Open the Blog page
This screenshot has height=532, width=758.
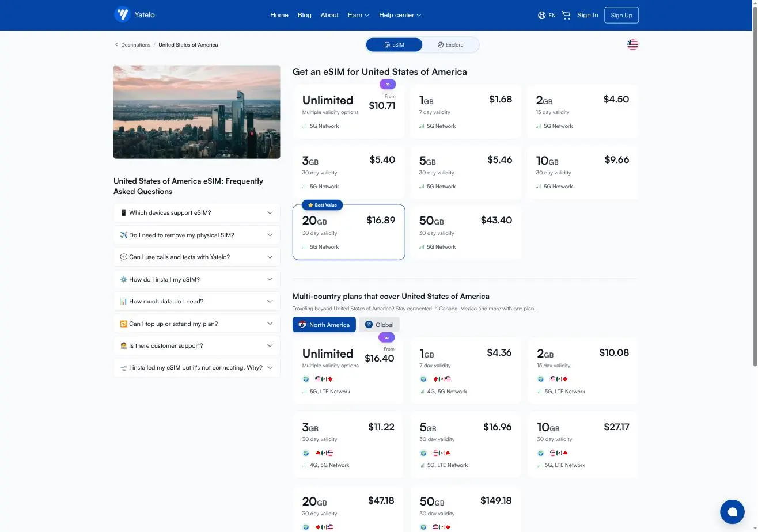click(305, 15)
